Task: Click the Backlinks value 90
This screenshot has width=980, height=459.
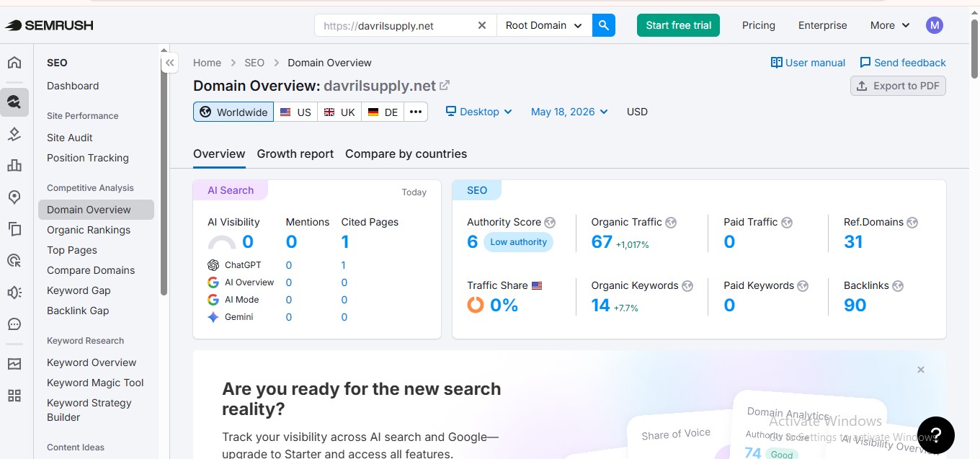Action: click(x=855, y=306)
